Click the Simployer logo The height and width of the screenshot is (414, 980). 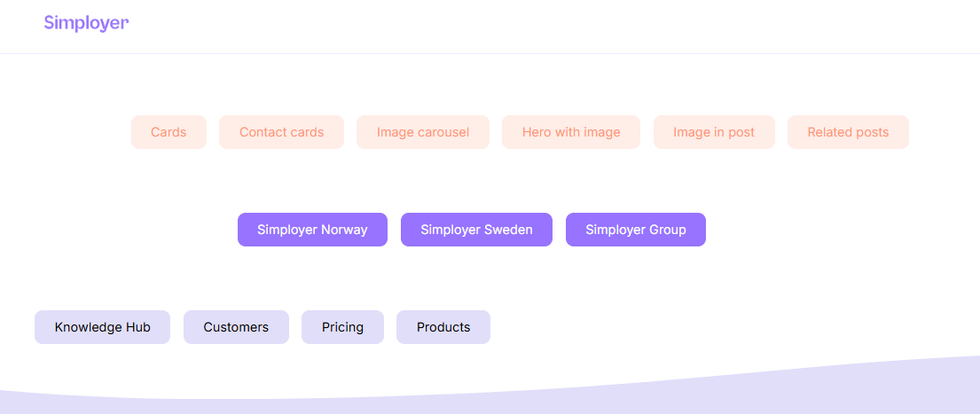(x=86, y=23)
